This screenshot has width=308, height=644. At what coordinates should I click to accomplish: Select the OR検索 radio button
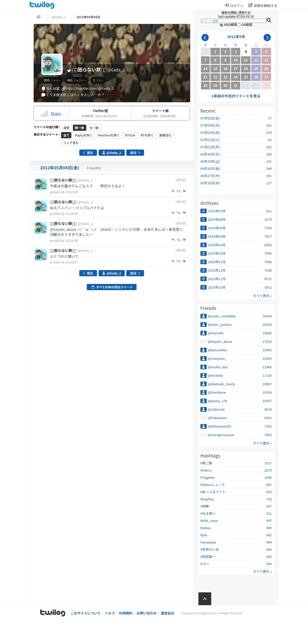pos(239,25)
